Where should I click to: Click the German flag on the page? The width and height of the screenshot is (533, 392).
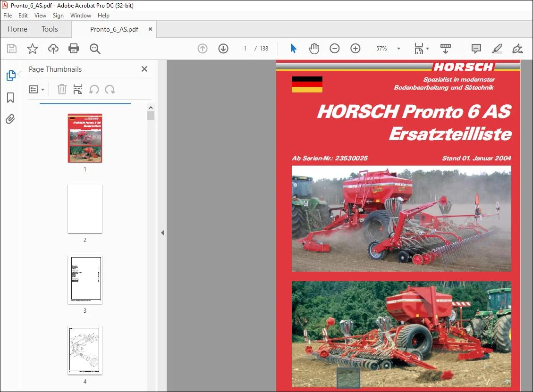(x=307, y=84)
